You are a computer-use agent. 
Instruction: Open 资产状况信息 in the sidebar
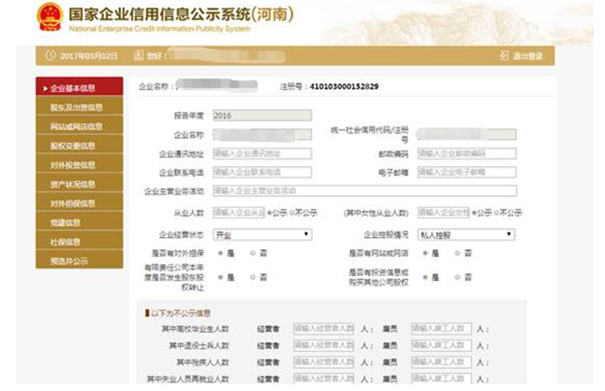79,183
